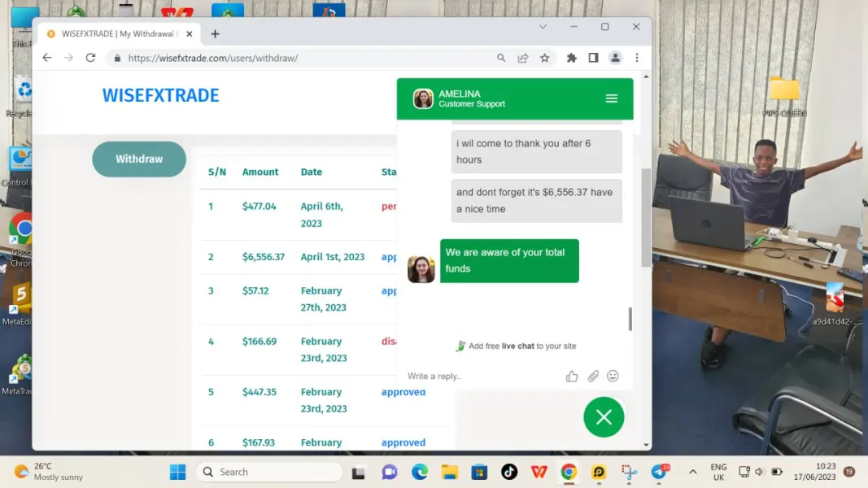Click the taskbar Search box
868x488 pixels.
[269, 472]
